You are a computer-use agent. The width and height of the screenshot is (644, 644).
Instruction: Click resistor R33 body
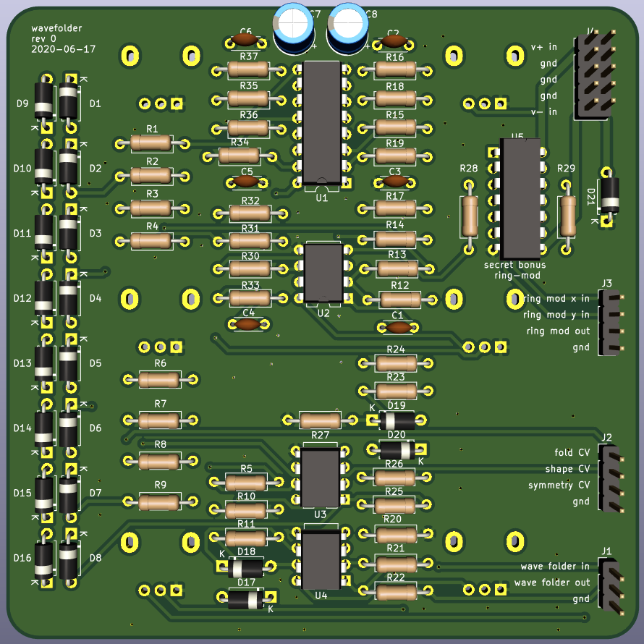[x=250, y=298]
